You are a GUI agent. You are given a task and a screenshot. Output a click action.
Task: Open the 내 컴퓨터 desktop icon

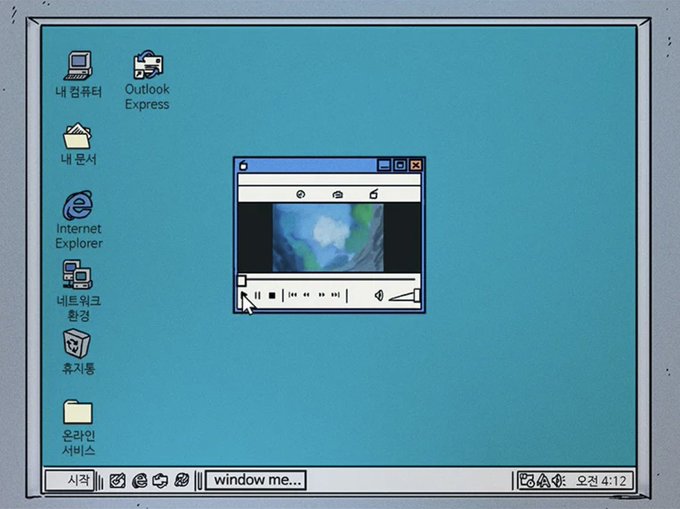tap(78, 74)
